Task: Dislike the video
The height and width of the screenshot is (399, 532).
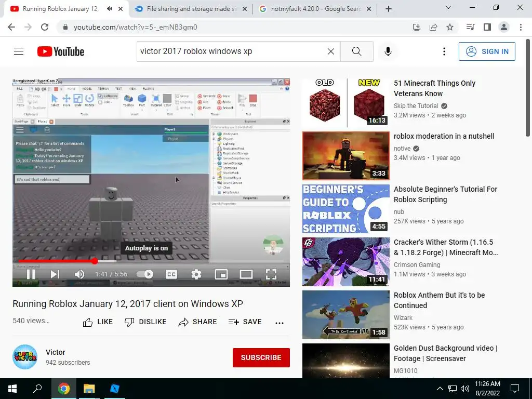Action: pyautogui.click(x=145, y=322)
